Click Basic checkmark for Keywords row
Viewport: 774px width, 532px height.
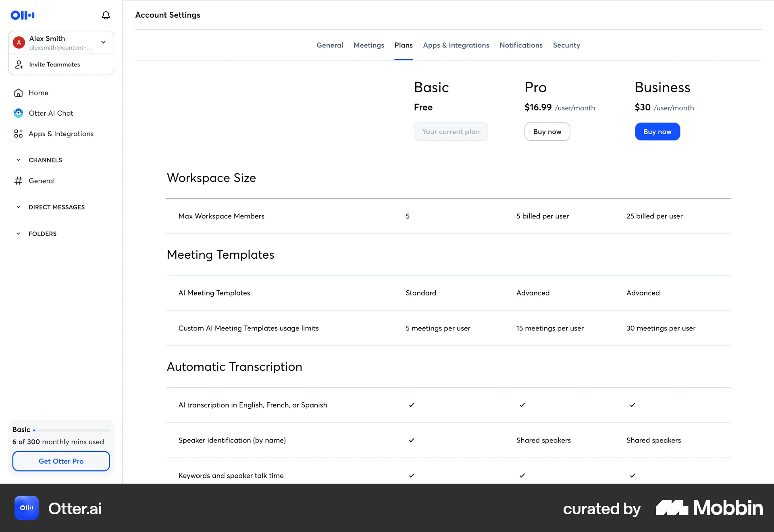(x=412, y=476)
